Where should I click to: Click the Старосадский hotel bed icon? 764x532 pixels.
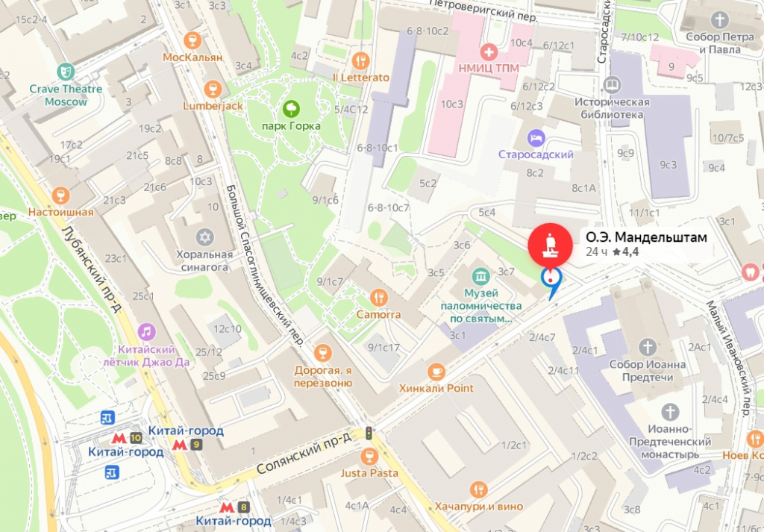[536, 138]
